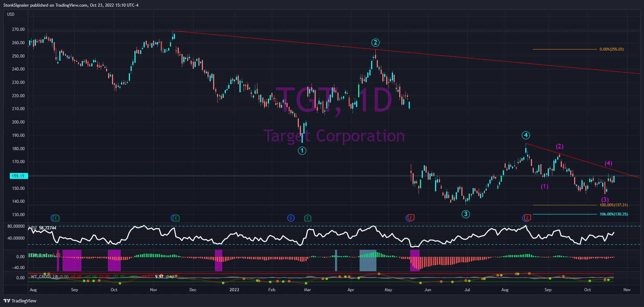This screenshot has height=307, width=644.
Task: Click the 0.00%(255.03) Fibonacci label
Action: 612,49
